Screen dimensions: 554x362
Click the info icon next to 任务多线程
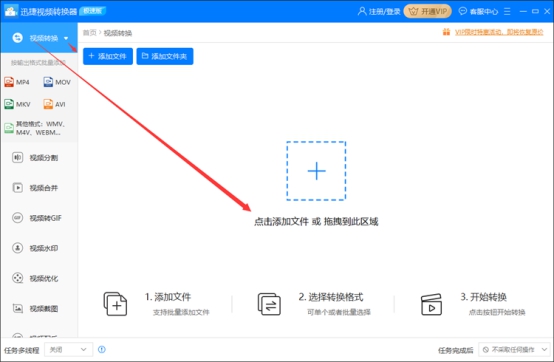tap(102, 350)
